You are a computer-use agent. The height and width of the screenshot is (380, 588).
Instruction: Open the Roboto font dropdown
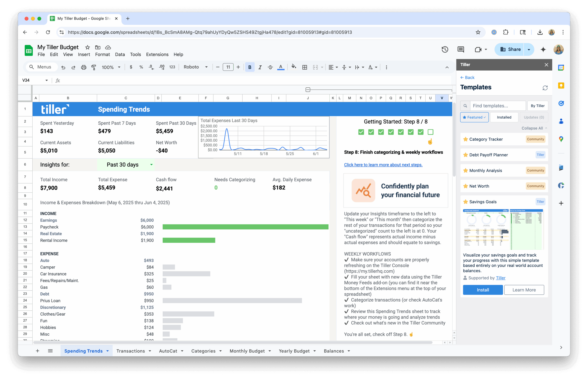click(x=195, y=67)
